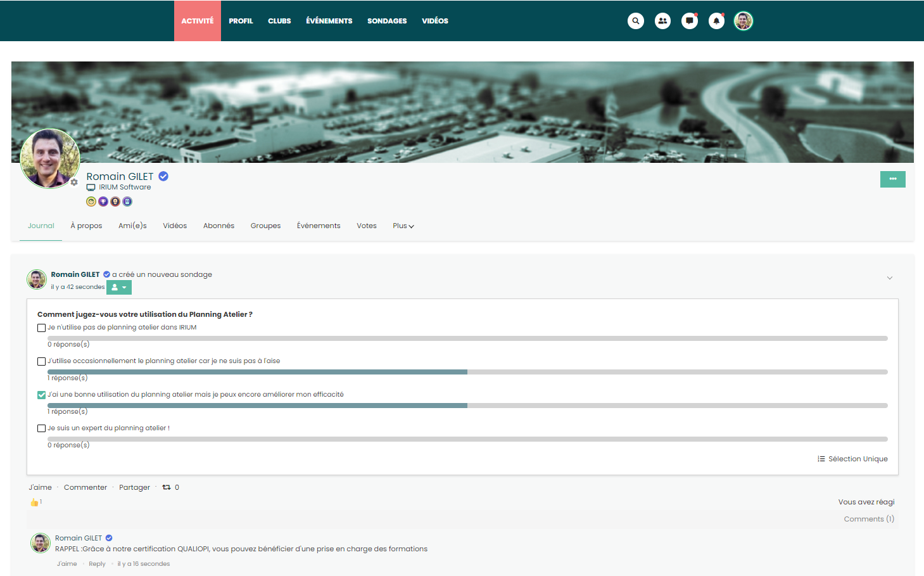Click the progress bar for occasional usage
Image resolution: width=924 pixels, height=576 pixels.
467,372
